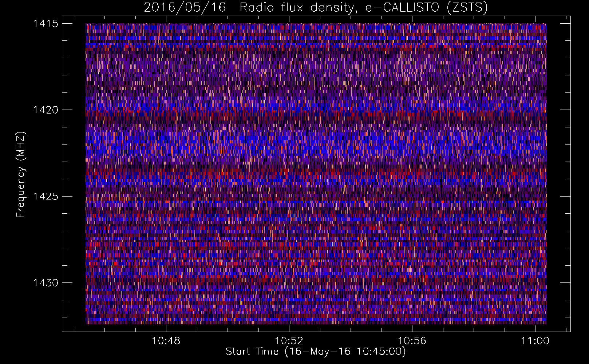Click the 1415 frequency tick label
Viewport: 589px width, 364px height.
pos(46,24)
